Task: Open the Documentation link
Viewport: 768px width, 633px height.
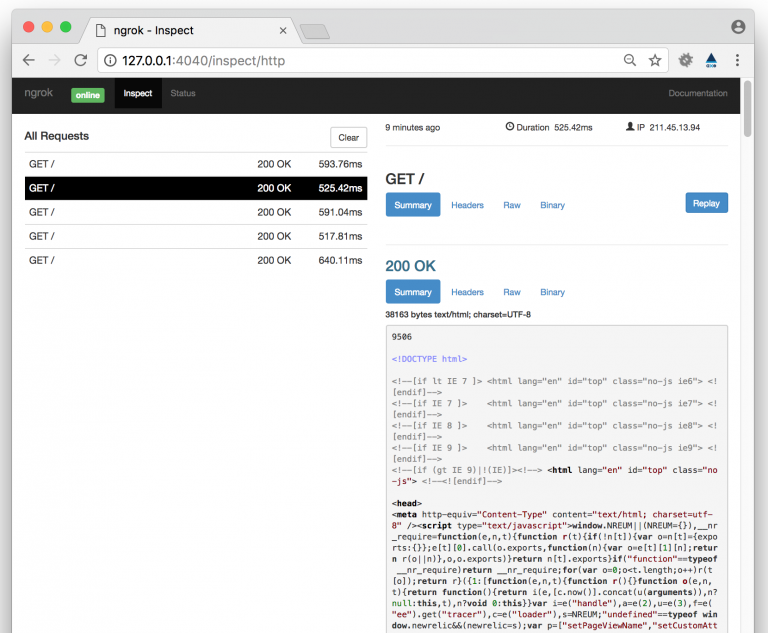Action: coord(698,94)
